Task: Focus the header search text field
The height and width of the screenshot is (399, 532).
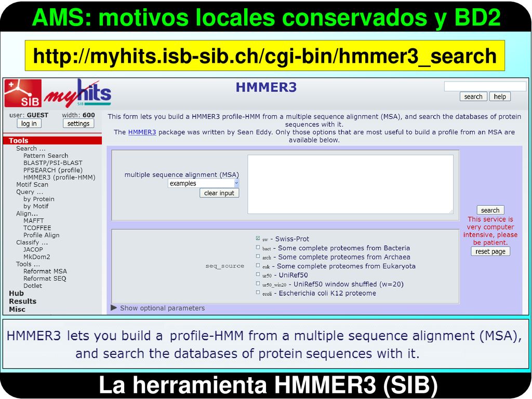Action: pyautogui.click(x=485, y=87)
